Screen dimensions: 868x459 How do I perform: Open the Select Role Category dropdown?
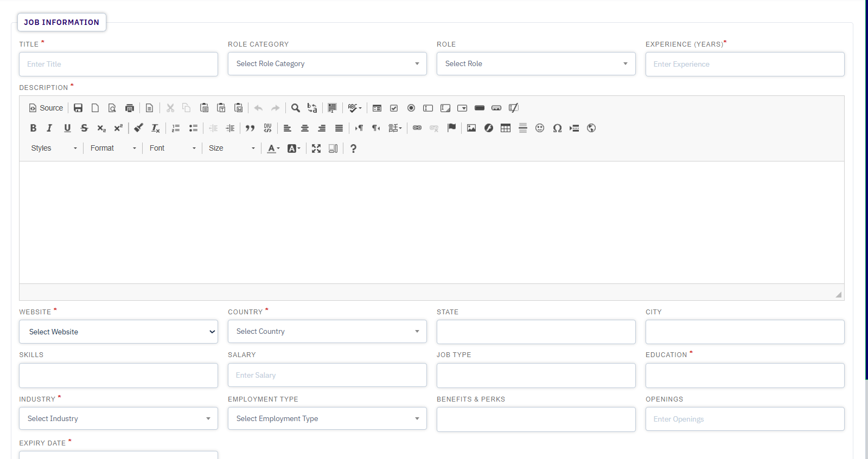pos(327,63)
